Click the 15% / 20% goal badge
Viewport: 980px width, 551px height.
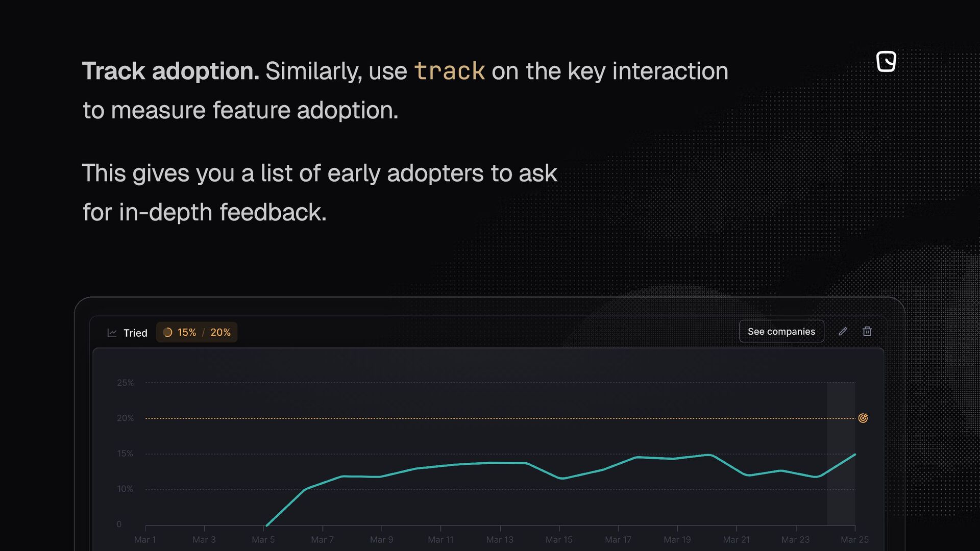197,333
